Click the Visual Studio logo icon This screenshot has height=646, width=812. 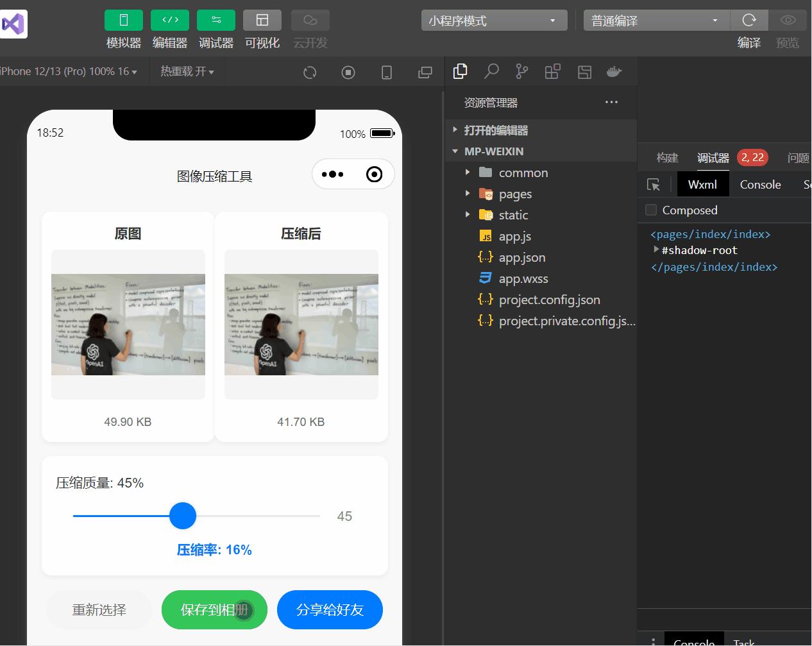[x=13, y=24]
